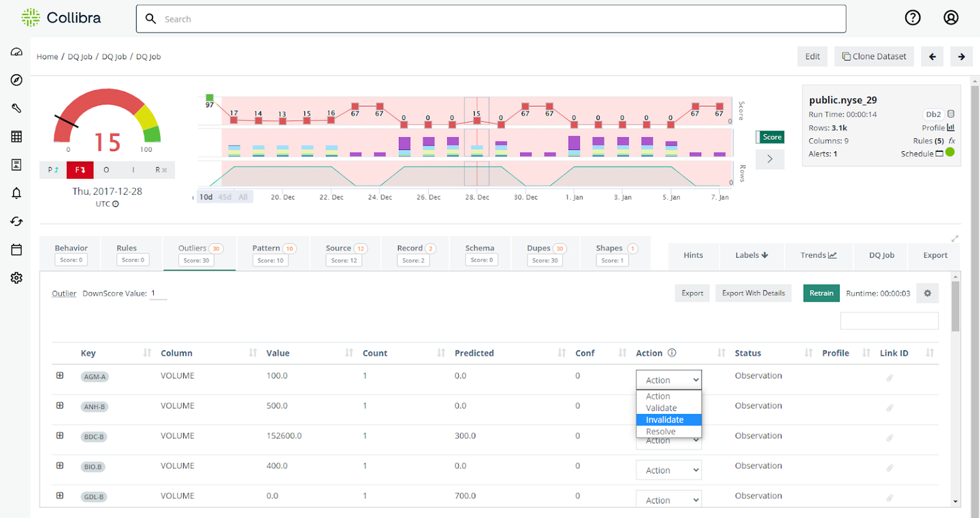Open the dataset grid icon in sidebar
The height and width of the screenshot is (518, 980).
(x=16, y=136)
